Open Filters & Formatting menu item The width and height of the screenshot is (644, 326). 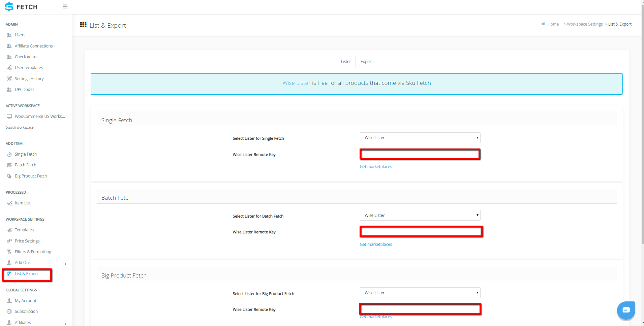[x=33, y=252]
